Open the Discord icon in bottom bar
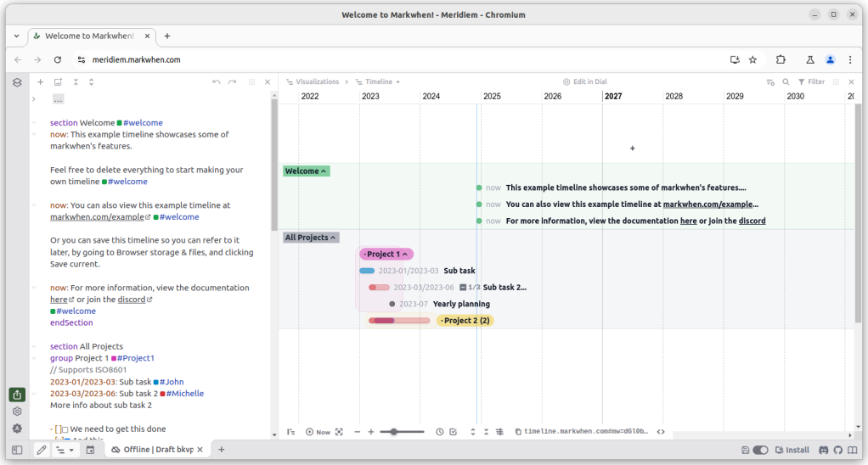868x465 pixels. (824, 450)
